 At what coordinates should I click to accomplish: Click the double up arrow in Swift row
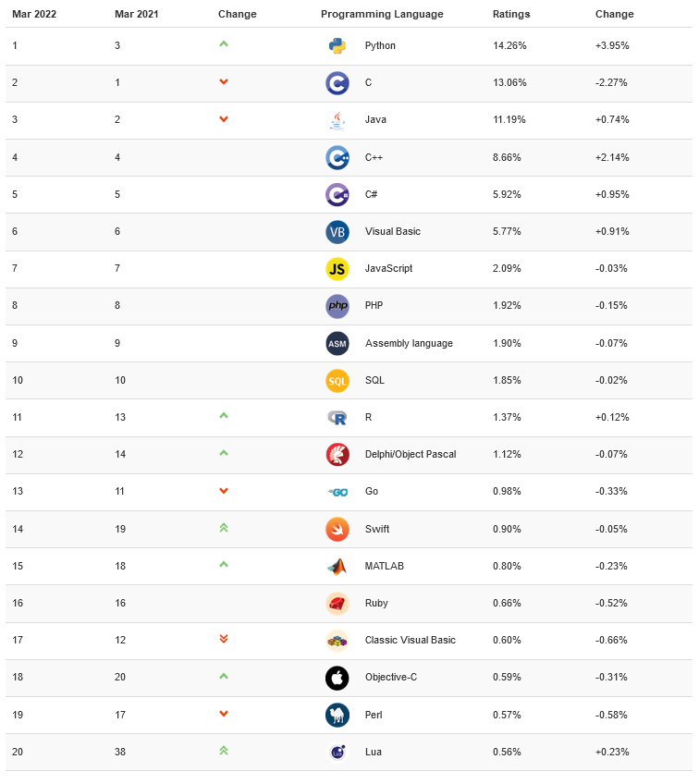click(224, 528)
